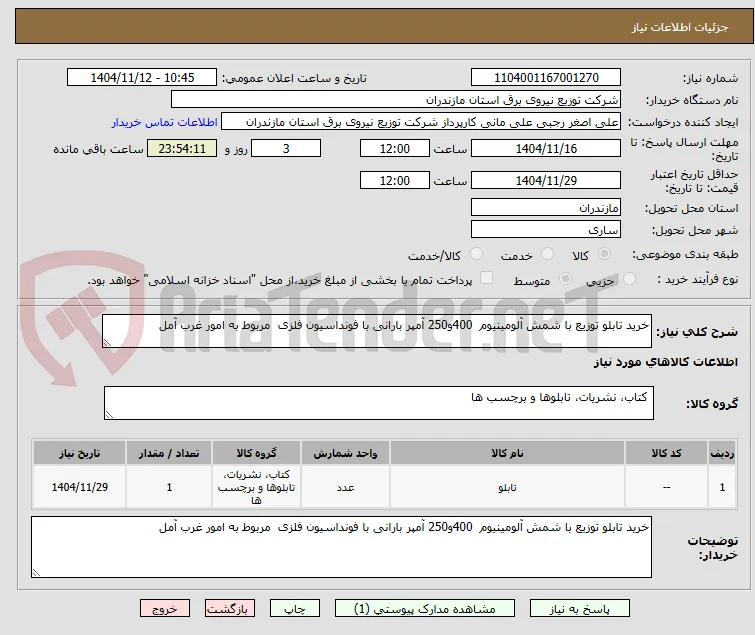
Task: Click the شرح کلی نیاز text area
Action: (x=377, y=331)
